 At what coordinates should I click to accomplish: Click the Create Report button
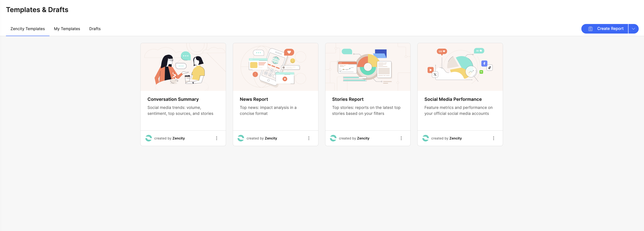coord(610,29)
